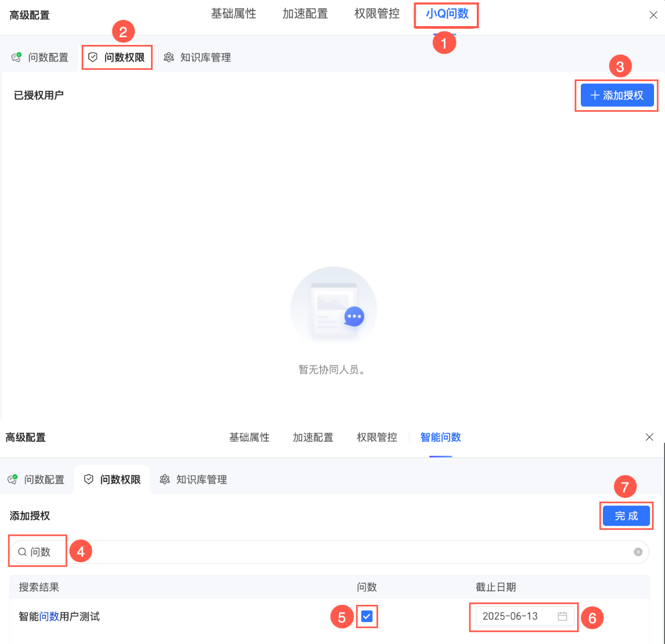
Task: Clear the search box with x icon
Action: [x=638, y=552]
